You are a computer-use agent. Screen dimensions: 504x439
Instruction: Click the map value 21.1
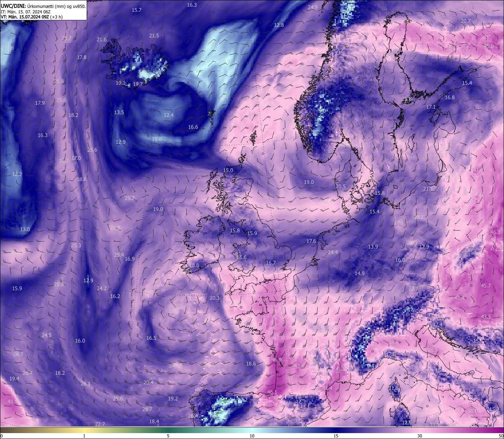[x=428, y=189]
